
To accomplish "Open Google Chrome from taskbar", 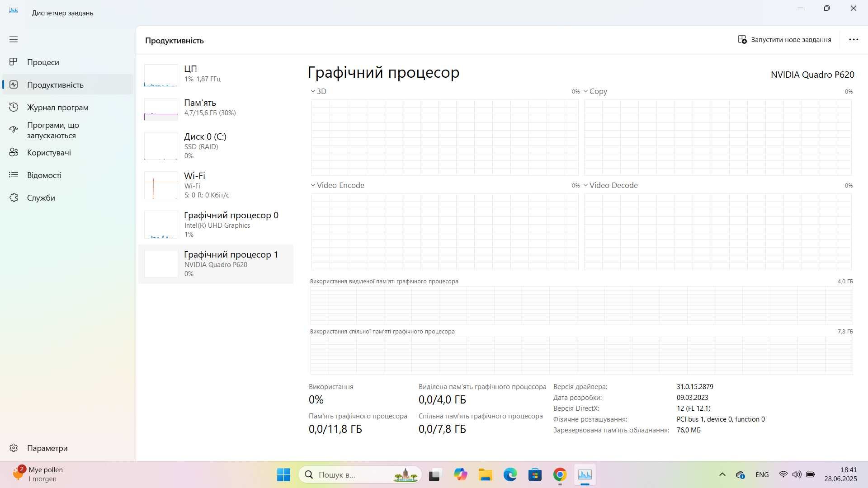I will tap(560, 475).
